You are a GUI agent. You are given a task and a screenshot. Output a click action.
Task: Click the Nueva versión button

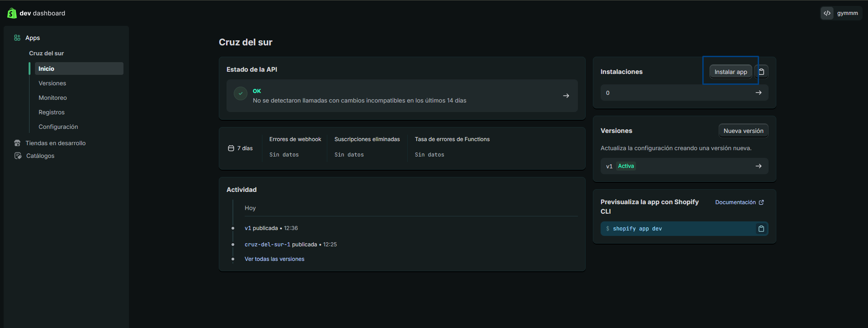pyautogui.click(x=743, y=131)
